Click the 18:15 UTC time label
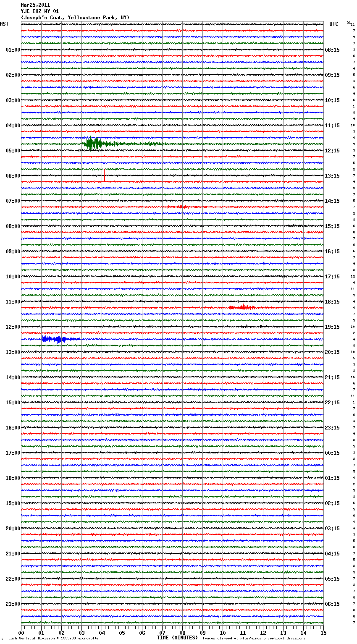This screenshot has width=357, height=644. pos(332,302)
